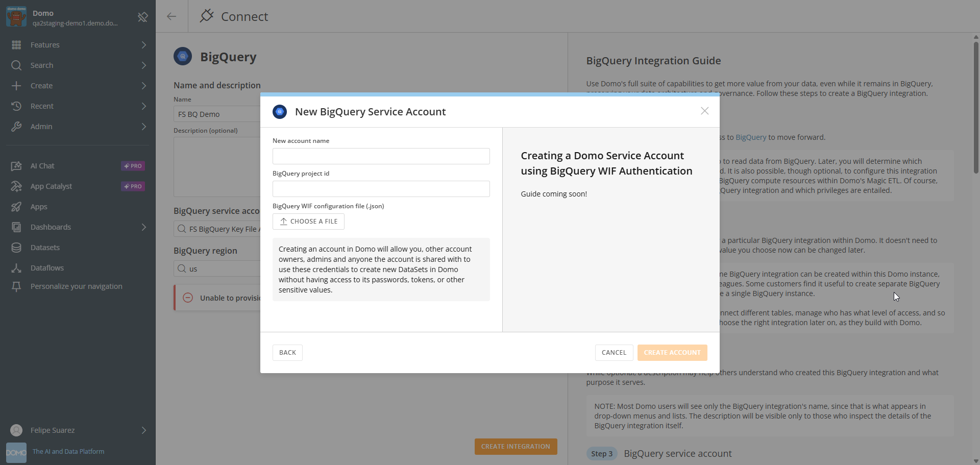Click the Connect plug icon in header

pos(207,16)
